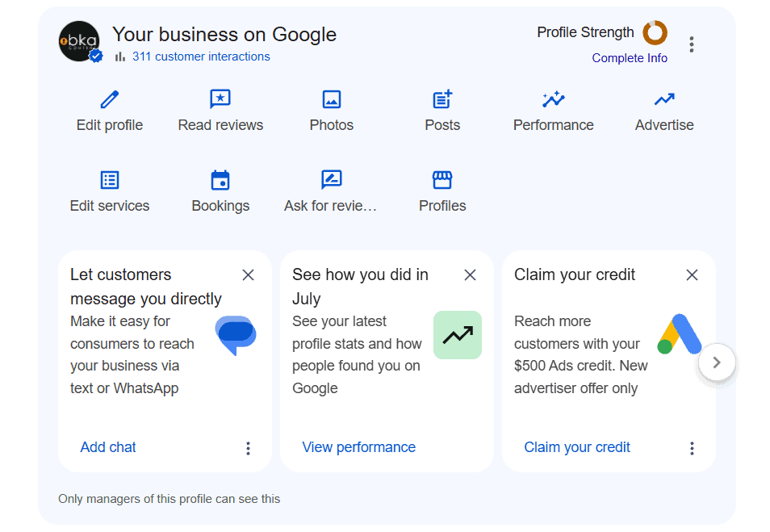Click the Only managers of this profile note
Viewport: 770px width, 532px height.
(x=169, y=499)
